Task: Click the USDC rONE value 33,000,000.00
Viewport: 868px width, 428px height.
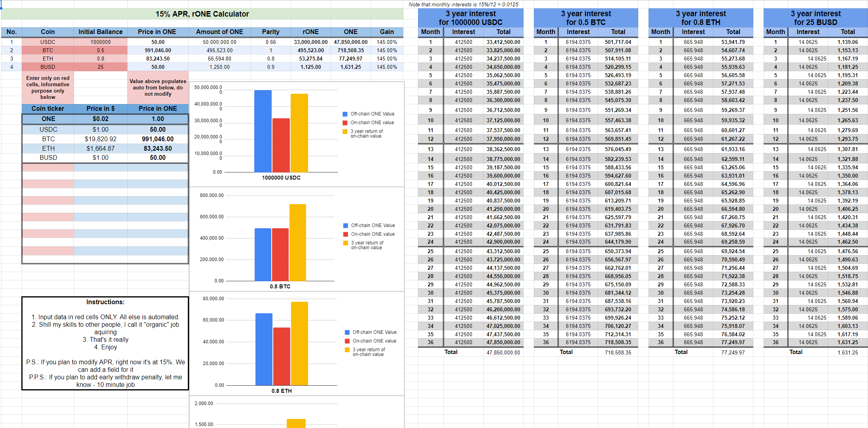Action: click(310, 42)
